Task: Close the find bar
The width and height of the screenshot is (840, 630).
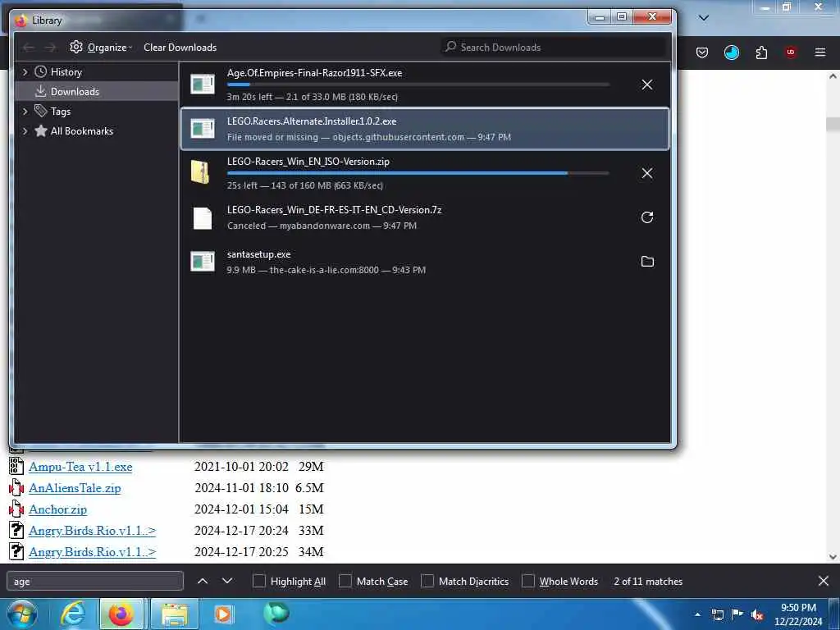Action: tap(824, 581)
